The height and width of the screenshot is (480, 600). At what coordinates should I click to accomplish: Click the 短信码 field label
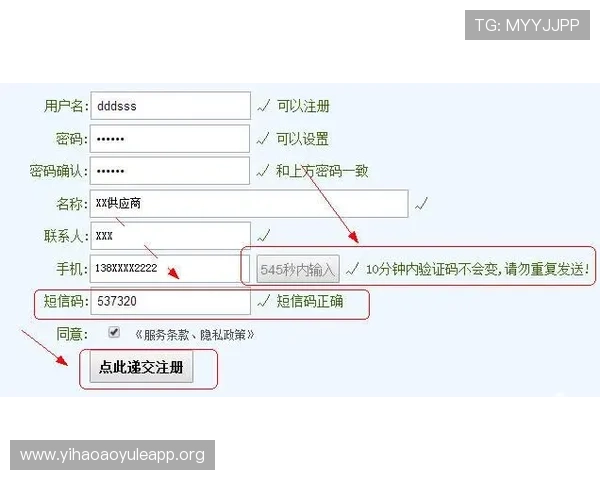point(66,301)
